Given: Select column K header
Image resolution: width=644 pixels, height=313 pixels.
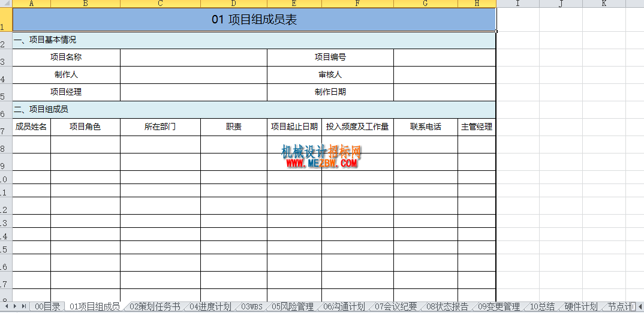Looking at the screenshot, I should pyautogui.click(x=604, y=4).
